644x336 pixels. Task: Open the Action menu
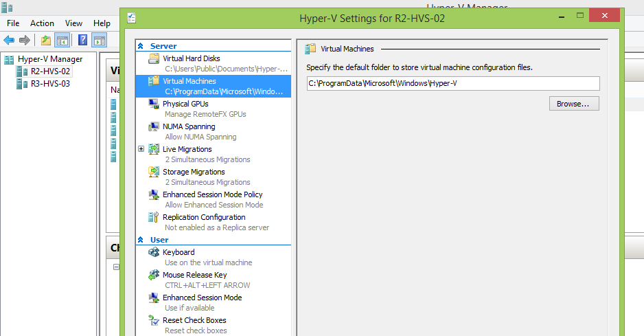(x=42, y=23)
